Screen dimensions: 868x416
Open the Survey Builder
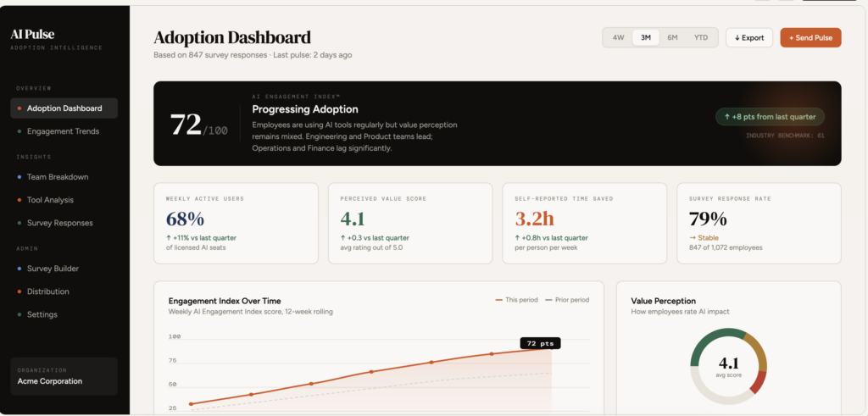[x=53, y=269]
